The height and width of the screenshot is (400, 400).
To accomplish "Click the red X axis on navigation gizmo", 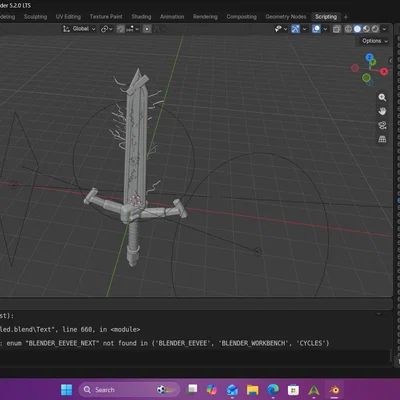I will coord(384,71).
